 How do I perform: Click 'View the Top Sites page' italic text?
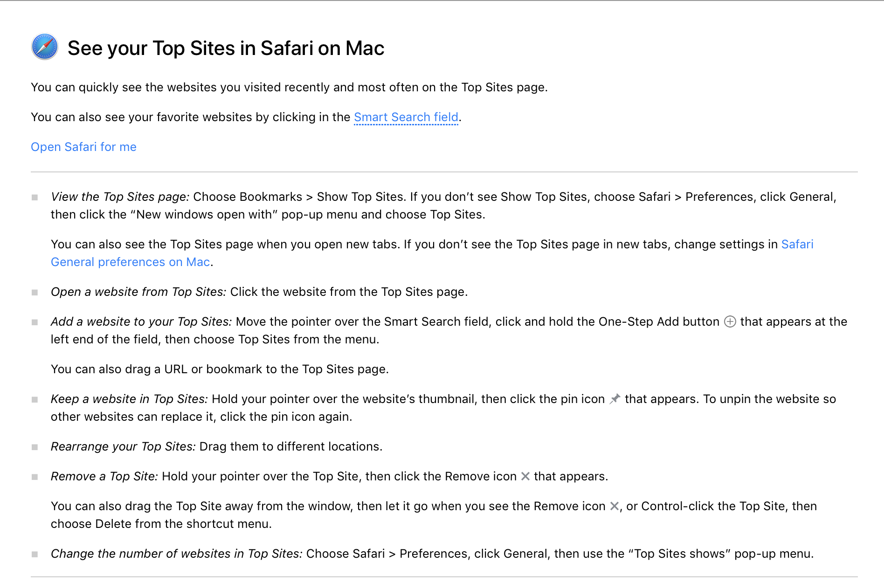pyautogui.click(x=120, y=197)
